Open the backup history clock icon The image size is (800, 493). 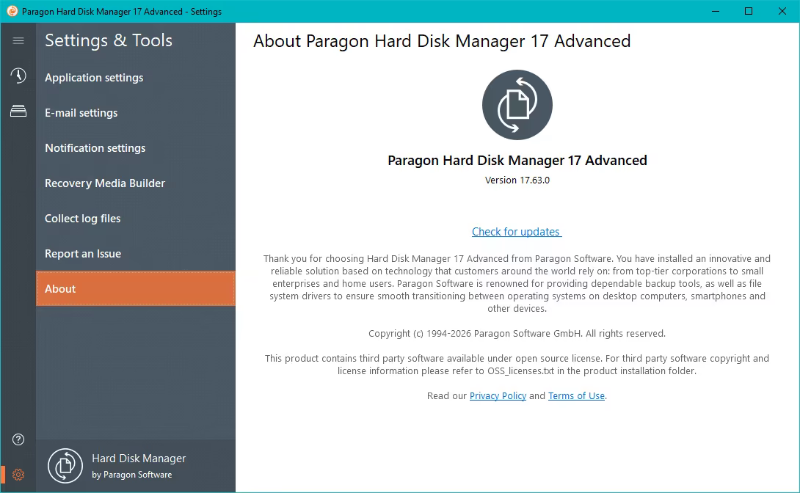pos(18,76)
